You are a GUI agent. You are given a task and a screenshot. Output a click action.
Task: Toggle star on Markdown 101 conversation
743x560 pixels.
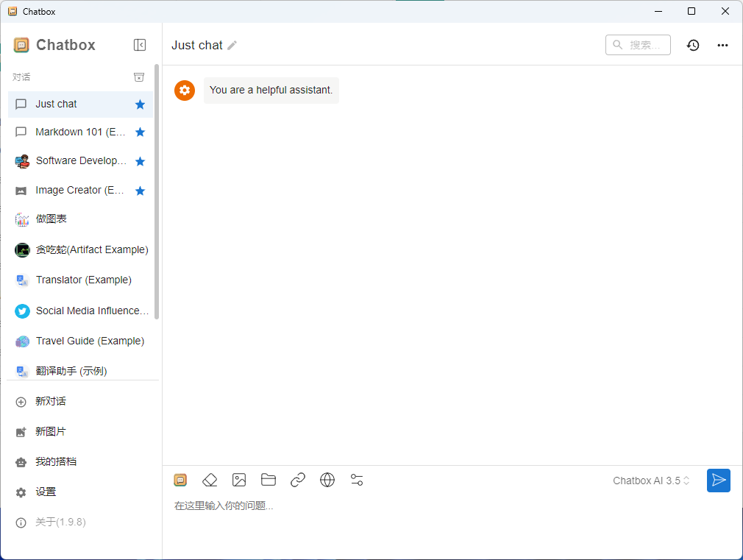pos(140,132)
